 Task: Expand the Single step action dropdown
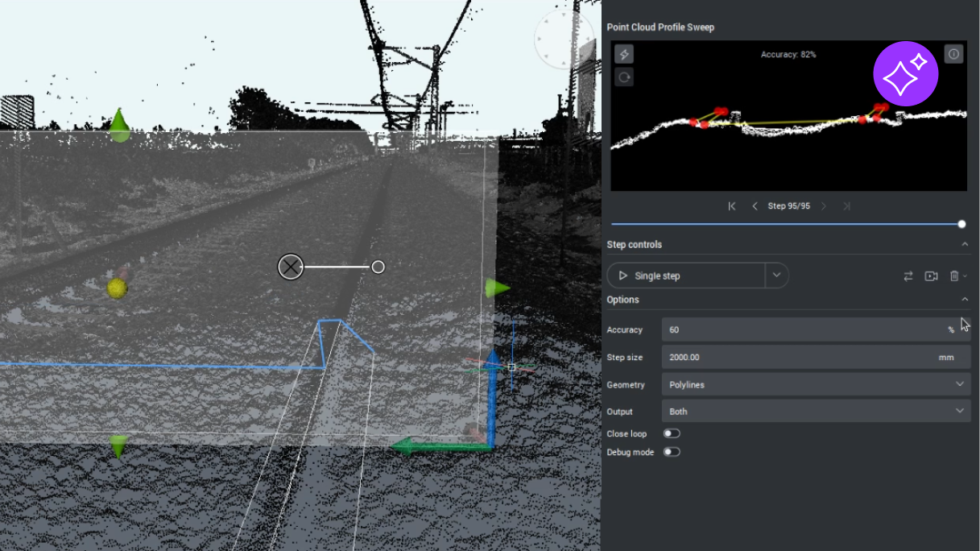[x=775, y=275]
